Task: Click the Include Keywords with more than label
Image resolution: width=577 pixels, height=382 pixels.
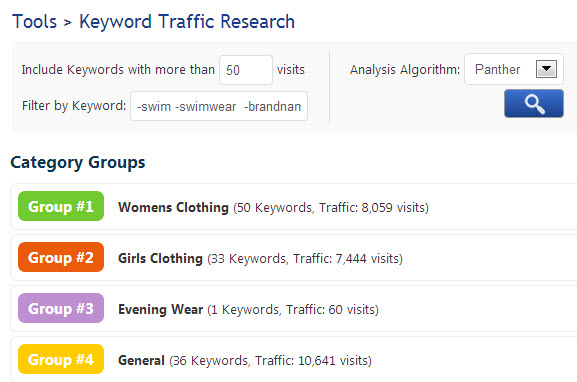Action: 118,70
